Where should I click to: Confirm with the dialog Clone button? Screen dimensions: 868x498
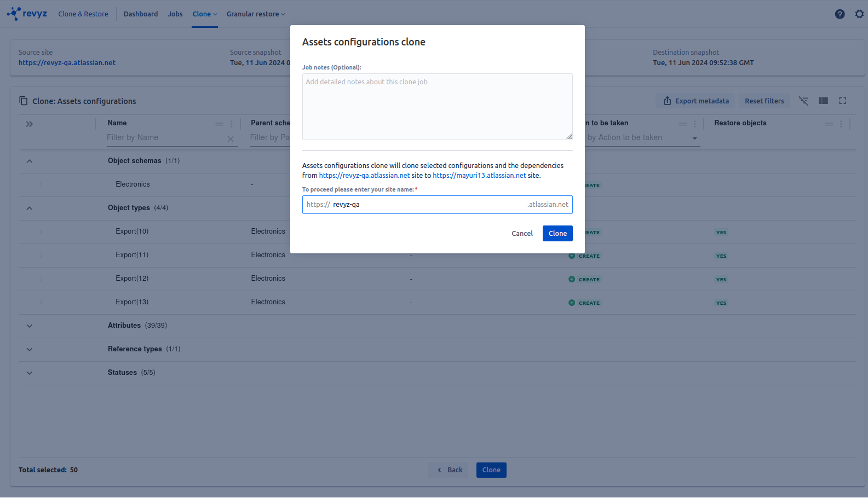coord(557,234)
